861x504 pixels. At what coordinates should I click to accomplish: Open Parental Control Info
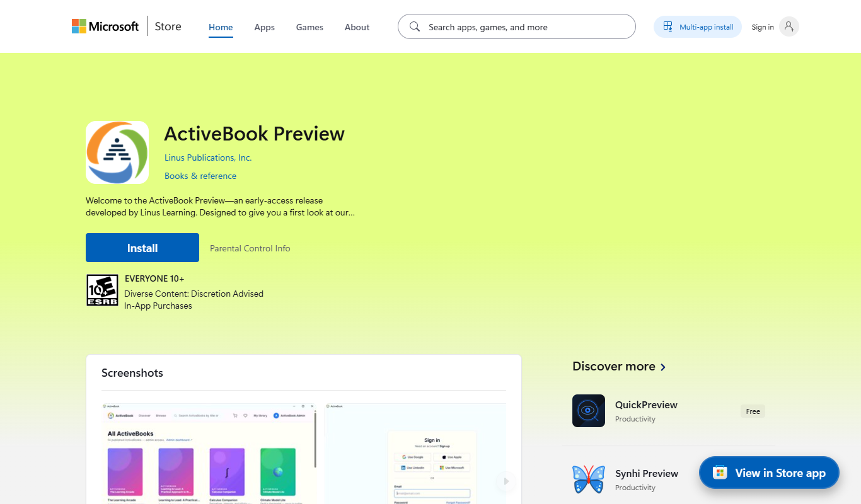(250, 248)
